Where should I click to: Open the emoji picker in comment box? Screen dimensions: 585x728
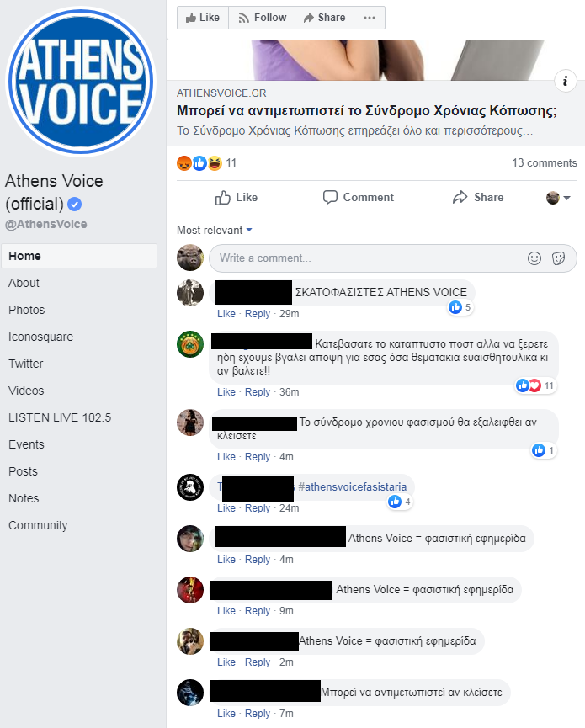(534, 258)
